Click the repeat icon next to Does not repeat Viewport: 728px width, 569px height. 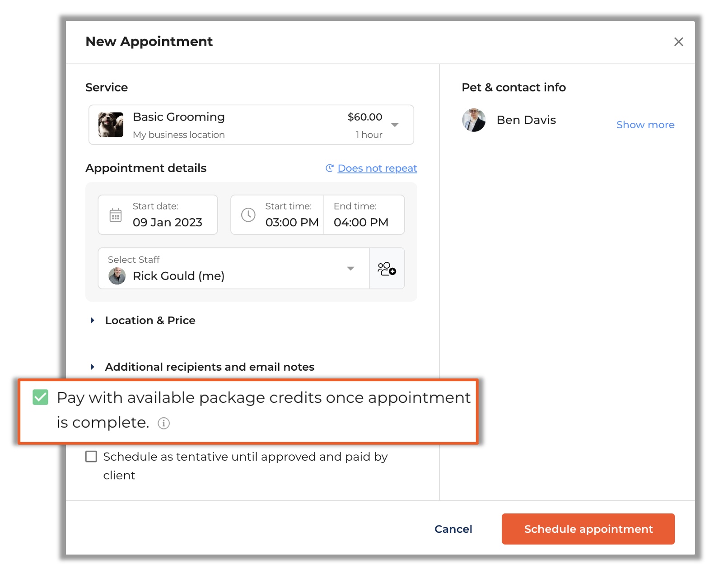[x=330, y=168]
